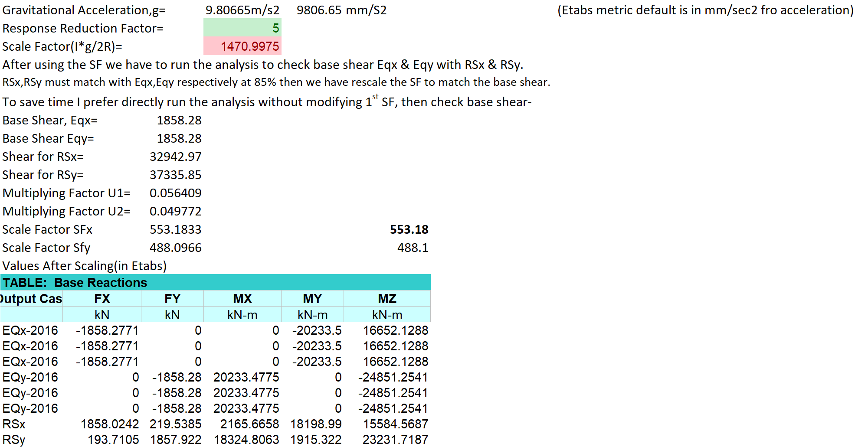This screenshot has width=868, height=447.
Task: Select the Base Shear Eqx value 1858.28
Action: [179, 120]
